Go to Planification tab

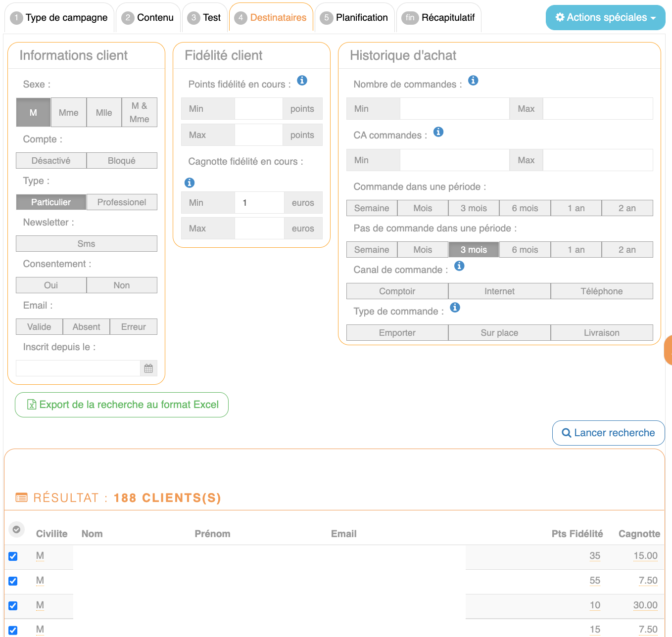pos(355,18)
